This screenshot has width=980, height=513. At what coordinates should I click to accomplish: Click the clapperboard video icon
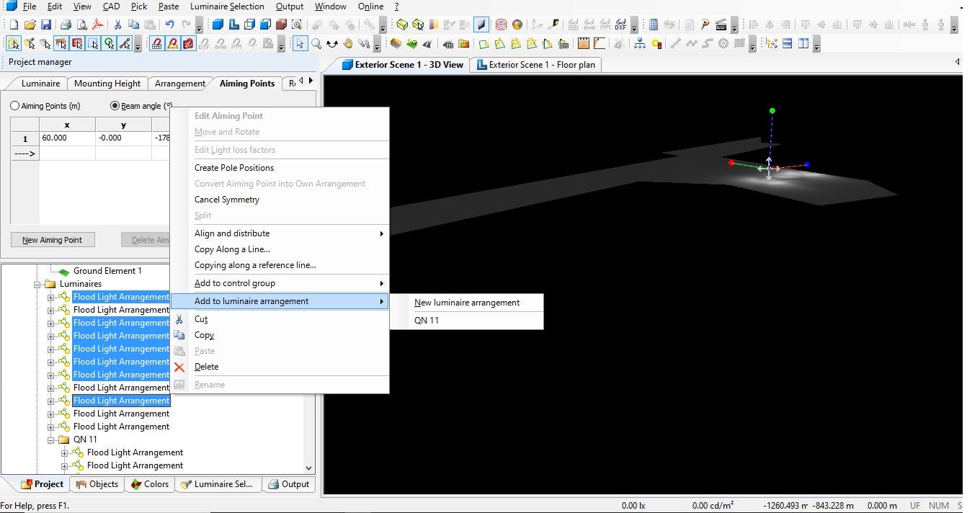[721, 24]
